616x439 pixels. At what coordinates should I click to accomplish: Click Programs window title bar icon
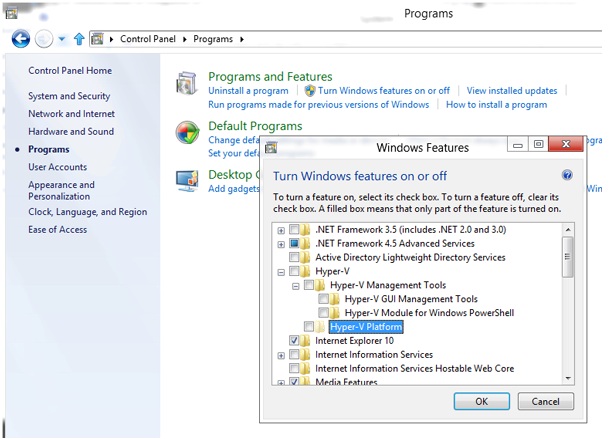(11, 14)
